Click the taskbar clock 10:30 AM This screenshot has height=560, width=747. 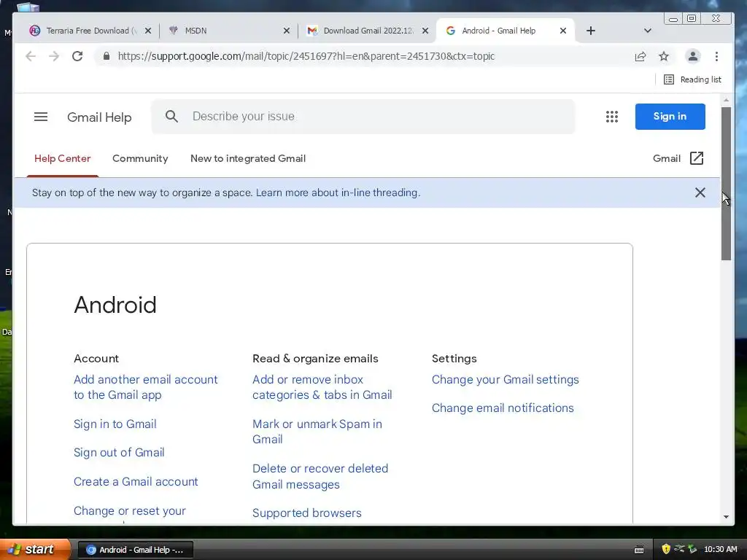coord(720,549)
